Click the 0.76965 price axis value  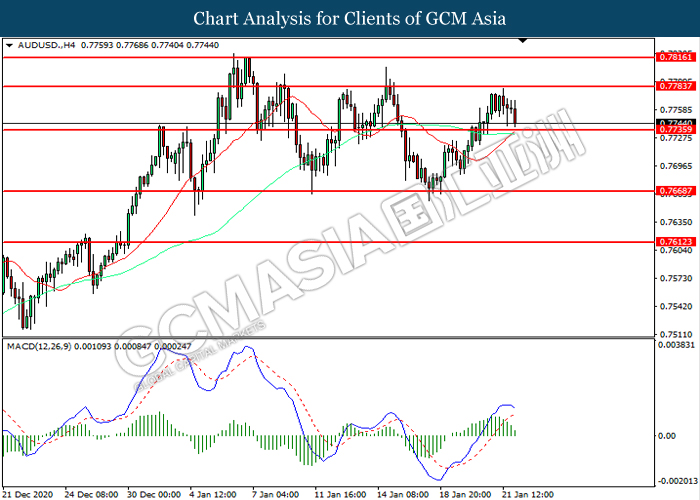[676, 166]
